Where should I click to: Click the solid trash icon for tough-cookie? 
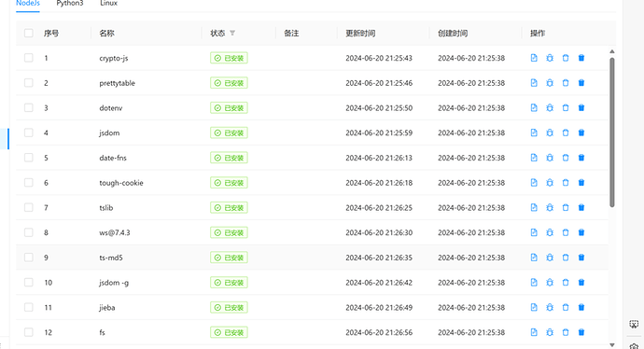[x=581, y=183]
